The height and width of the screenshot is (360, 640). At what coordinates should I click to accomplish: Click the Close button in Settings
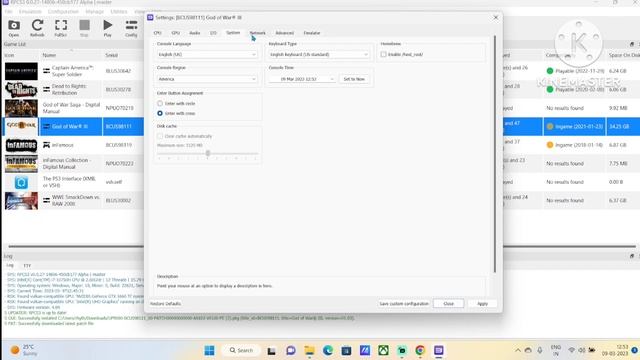click(449, 304)
